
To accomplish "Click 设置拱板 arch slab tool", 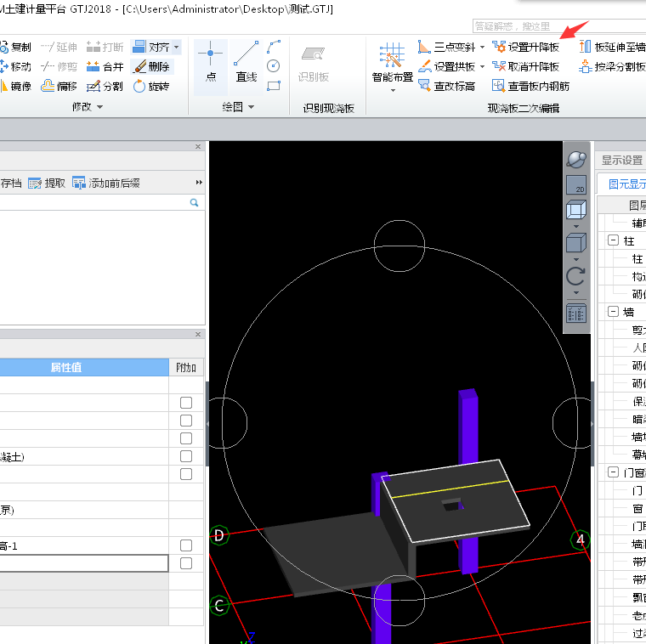I will tap(446, 67).
